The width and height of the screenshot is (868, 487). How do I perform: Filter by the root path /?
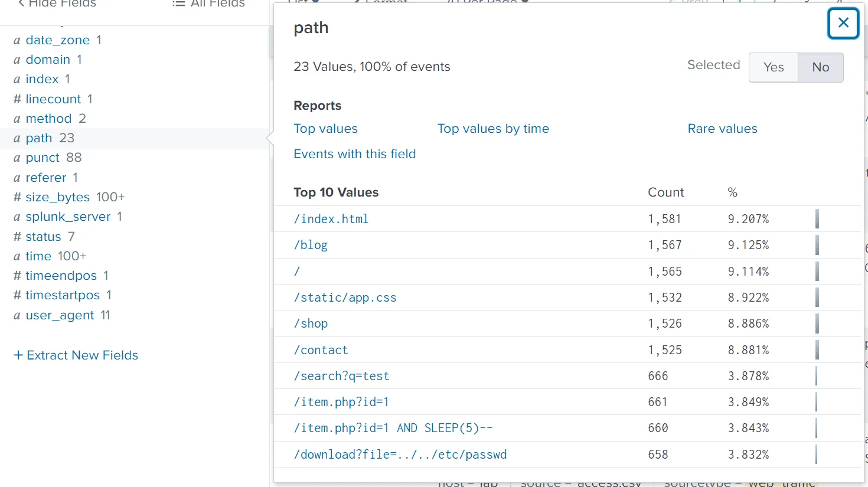pyautogui.click(x=297, y=272)
